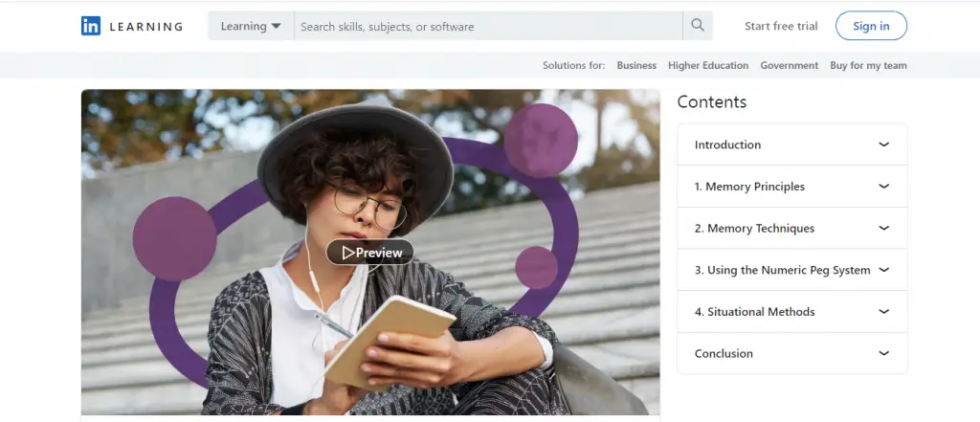Expand the Conclusion section chevron

883,353
